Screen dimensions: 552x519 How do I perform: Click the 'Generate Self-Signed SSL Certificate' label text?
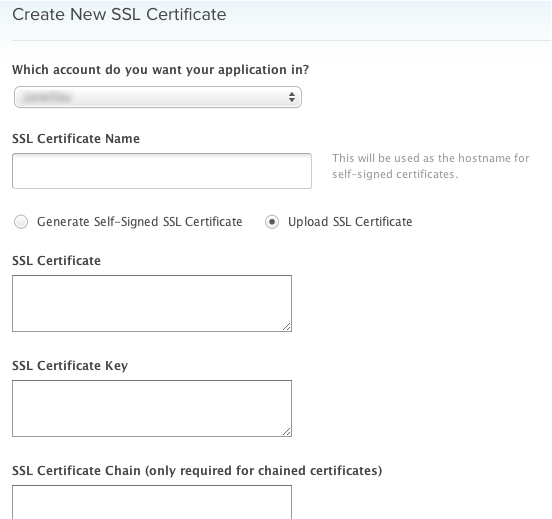pos(140,222)
